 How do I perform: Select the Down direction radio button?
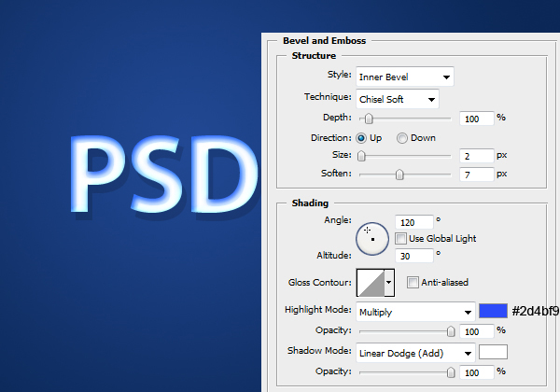(402, 138)
